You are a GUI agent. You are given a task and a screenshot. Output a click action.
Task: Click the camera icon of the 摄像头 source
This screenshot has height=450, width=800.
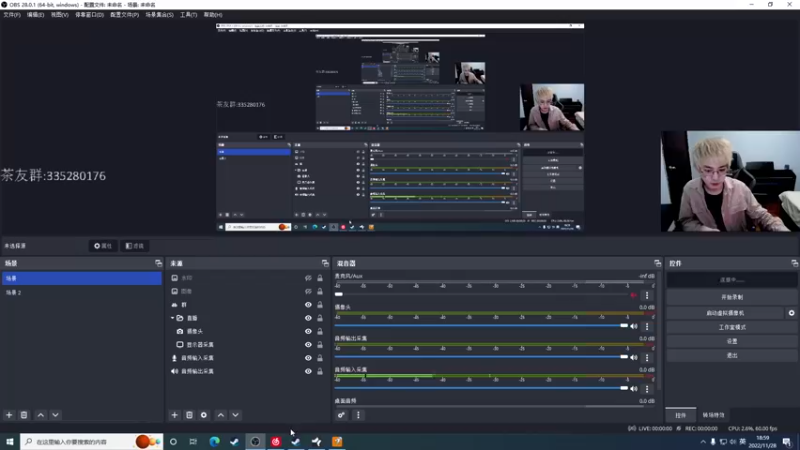pyautogui.click(x=180, y=331)
